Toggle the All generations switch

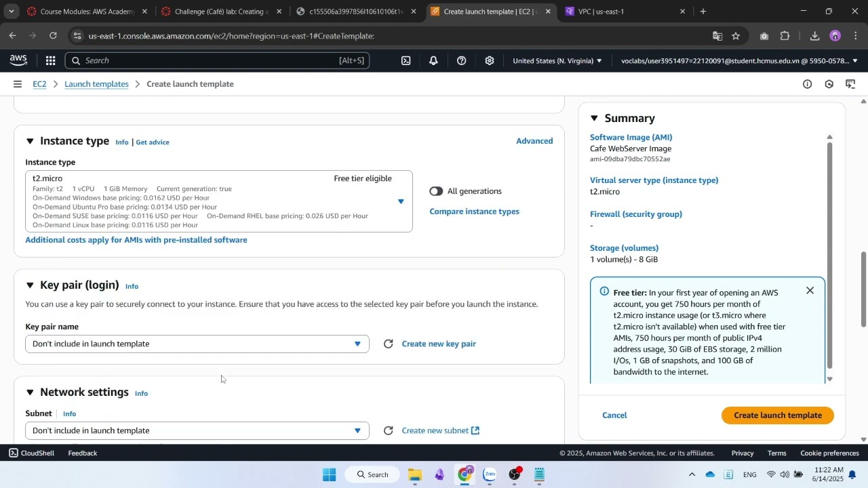[436, 191]
